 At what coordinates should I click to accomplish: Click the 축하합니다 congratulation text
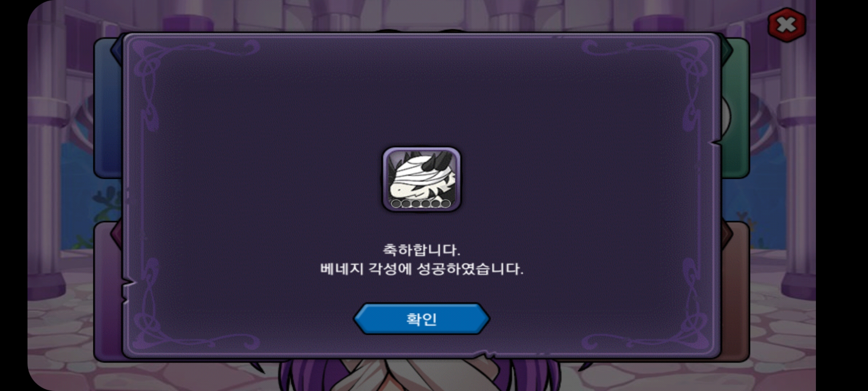click(x=421, y=250)
